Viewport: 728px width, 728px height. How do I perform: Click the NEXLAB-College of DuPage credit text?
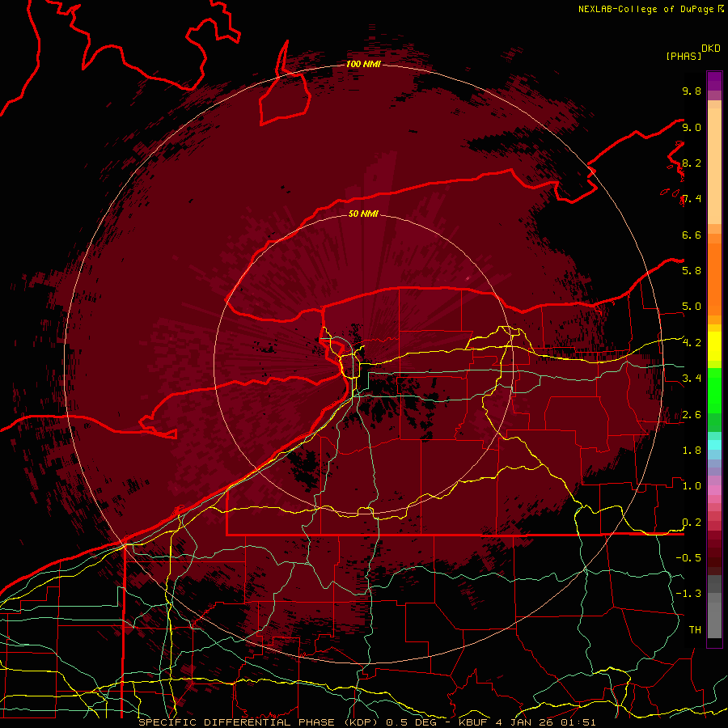coord(646,9)
